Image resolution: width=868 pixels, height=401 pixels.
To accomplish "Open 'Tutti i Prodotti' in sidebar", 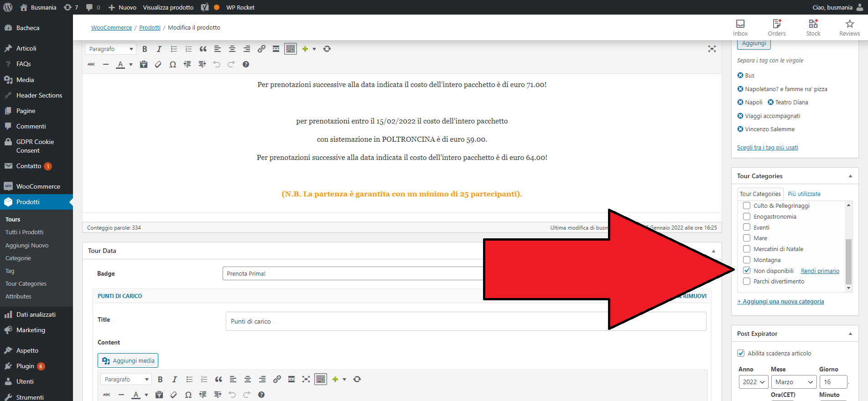I will click(x=25, y=232).
